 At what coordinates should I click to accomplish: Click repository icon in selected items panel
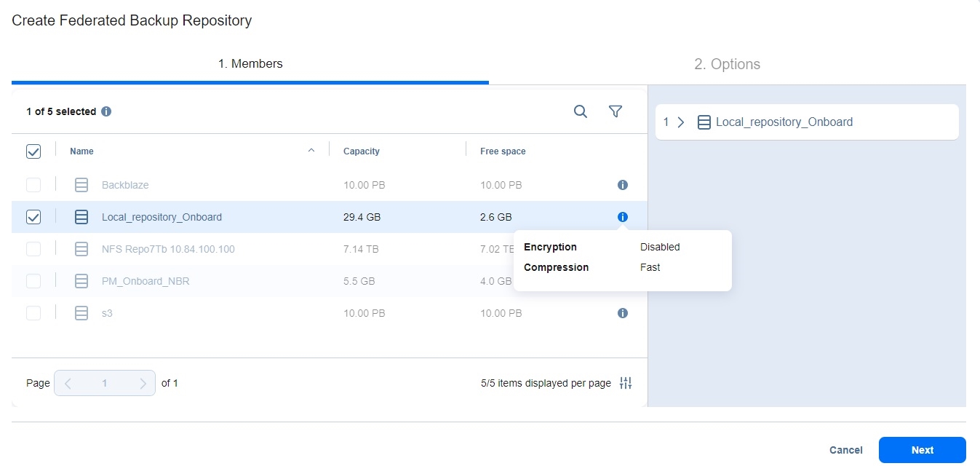click(704, 122)
